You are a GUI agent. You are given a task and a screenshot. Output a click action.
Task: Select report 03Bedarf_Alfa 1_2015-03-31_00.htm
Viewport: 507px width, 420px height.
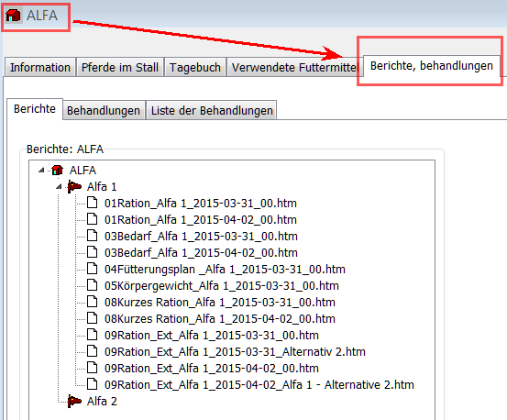201,236
